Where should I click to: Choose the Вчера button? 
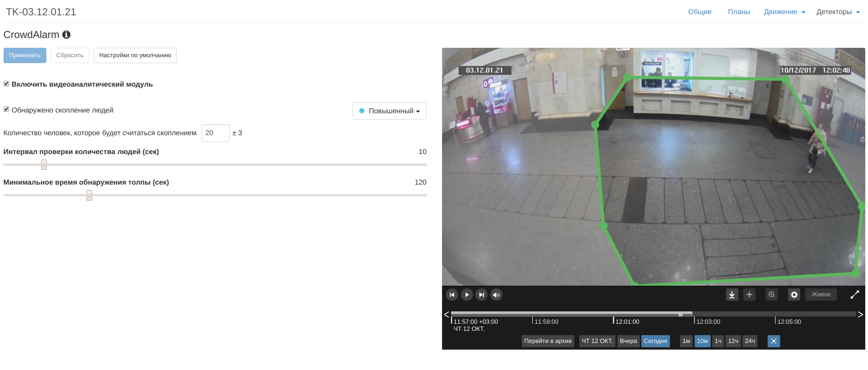point(628,341)
